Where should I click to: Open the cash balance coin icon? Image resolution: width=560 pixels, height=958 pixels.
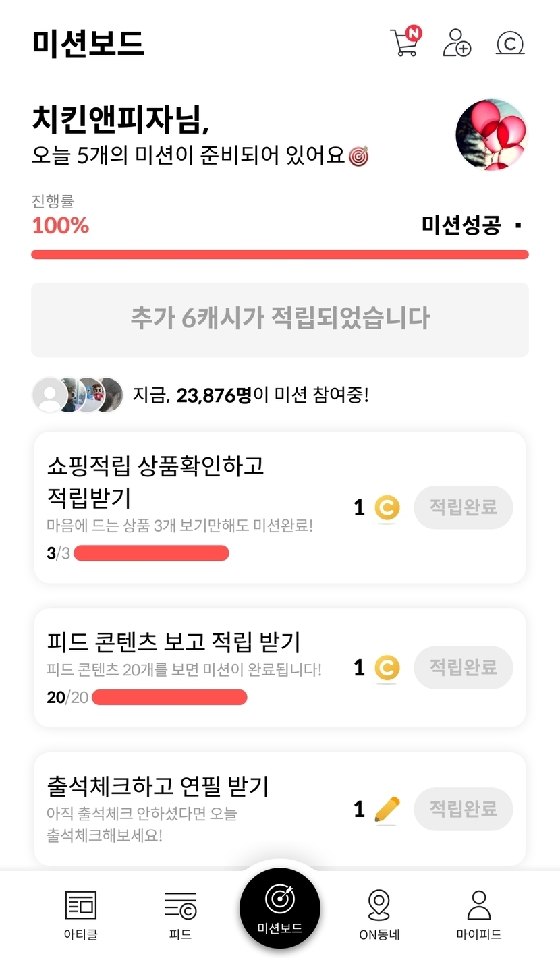click(x=510, y=43)
